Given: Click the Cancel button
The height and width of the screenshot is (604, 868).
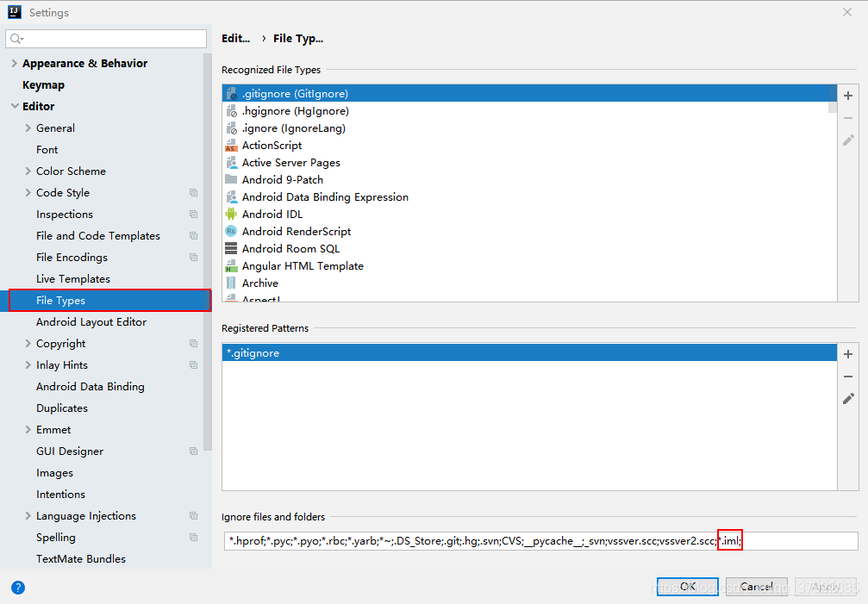Looking at the screenshot, I should (x=756, y=586).
